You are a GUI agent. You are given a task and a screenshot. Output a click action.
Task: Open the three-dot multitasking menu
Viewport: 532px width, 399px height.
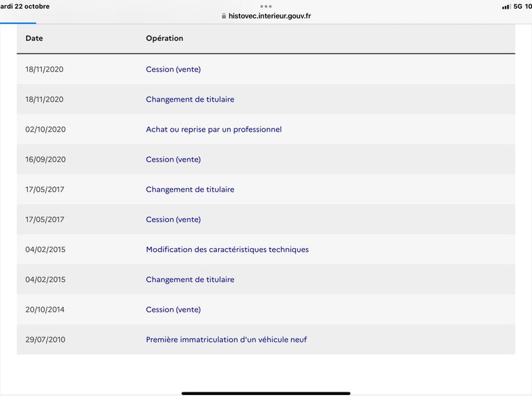[265, 7]
